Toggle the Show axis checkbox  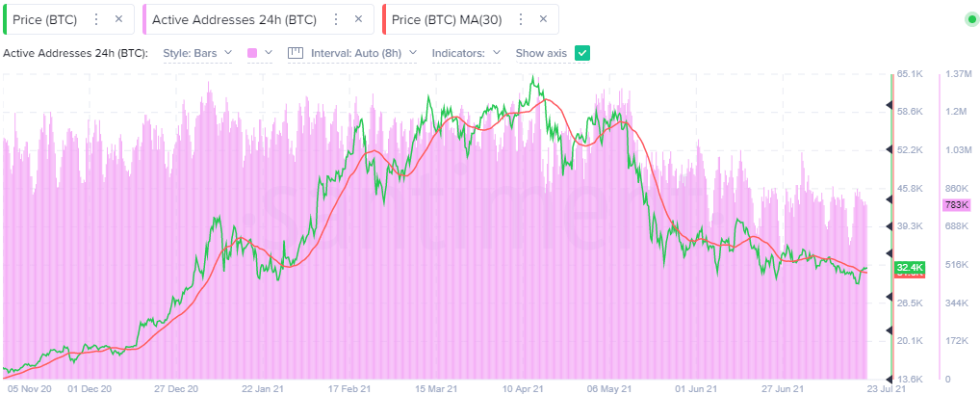click(581, 53)
